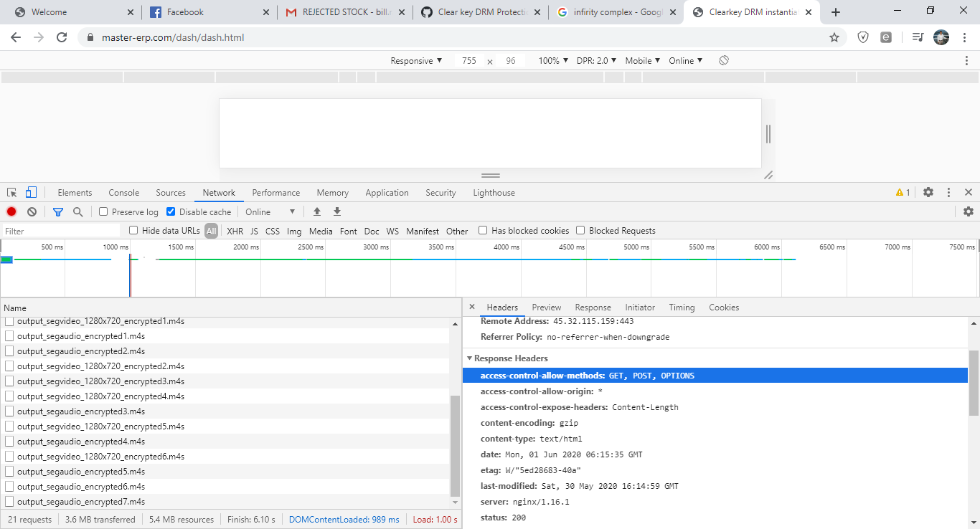The image size is (980, 529).
Task: Check Hide data URLs option
Action: pyautogui.click(x=133, y=230)
